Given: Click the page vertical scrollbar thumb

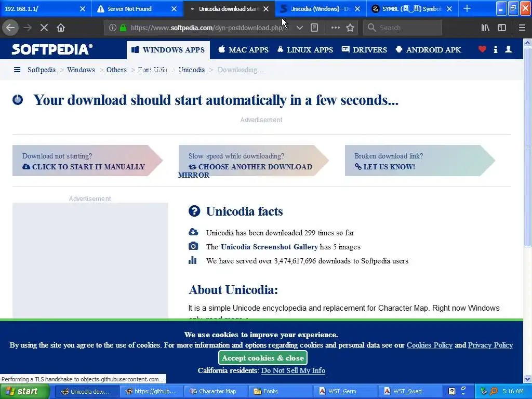Looking at the screenshot, I should click(527, 147).
